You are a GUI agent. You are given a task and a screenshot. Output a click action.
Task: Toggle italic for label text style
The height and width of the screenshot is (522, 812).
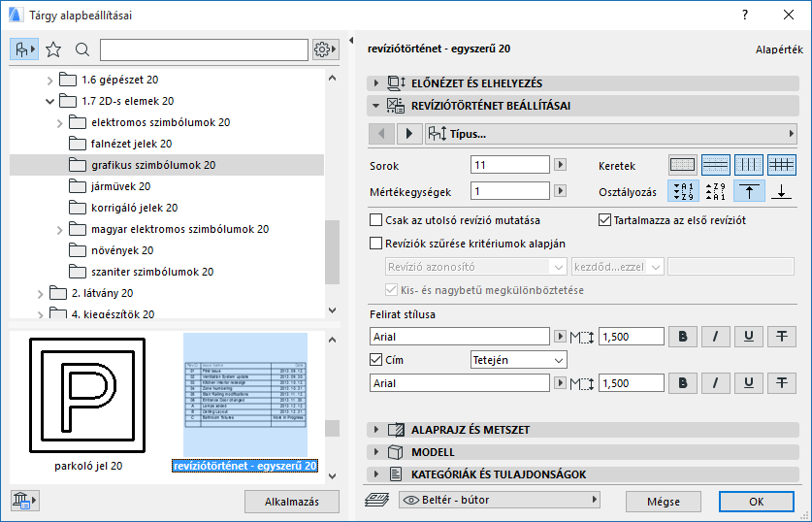(716, 337)
